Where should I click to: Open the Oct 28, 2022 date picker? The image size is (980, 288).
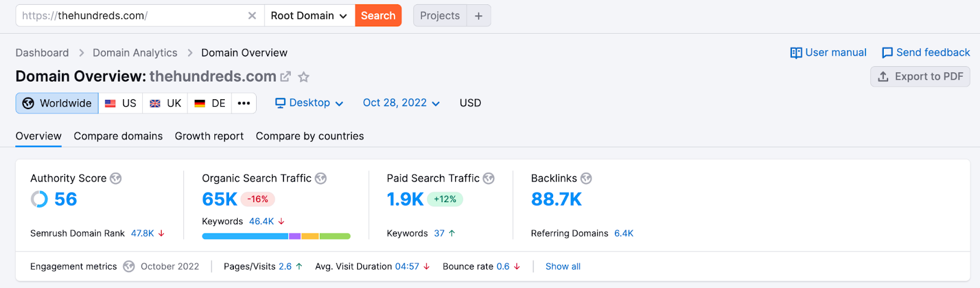coord(401,103)
